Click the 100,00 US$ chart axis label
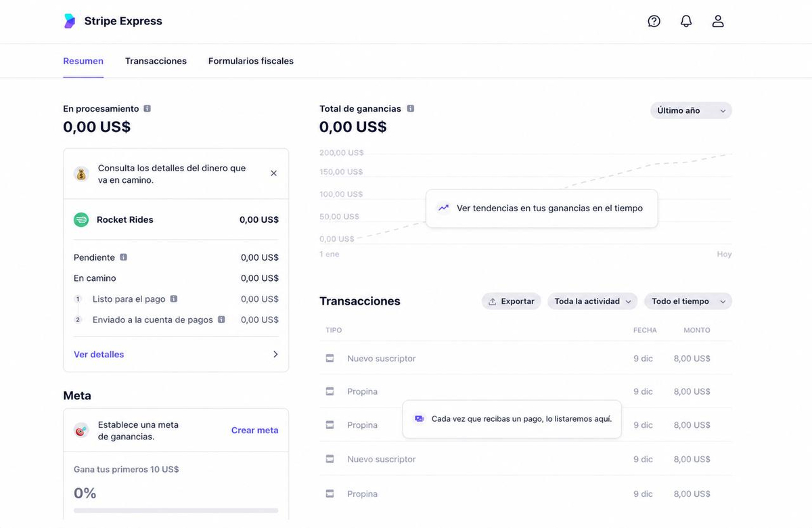Screen dimensions: 812x528 point(341,194)
